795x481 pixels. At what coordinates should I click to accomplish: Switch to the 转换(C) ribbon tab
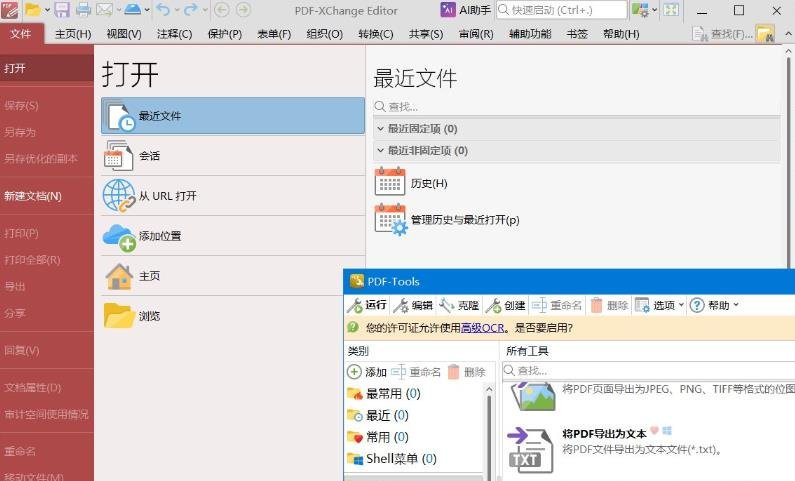(376, 34)
